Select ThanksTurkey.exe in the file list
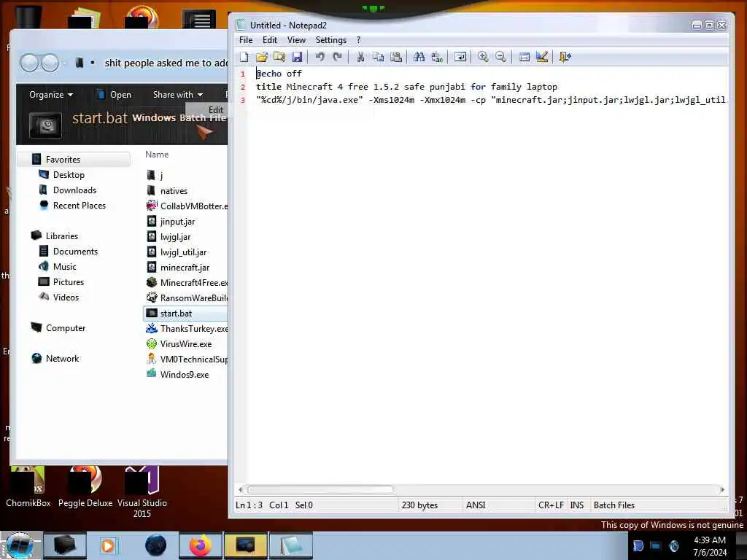The width and height of the screenshot is (747, 560). (193, 329)
